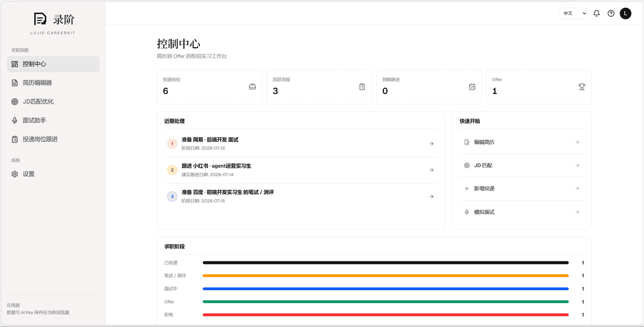Click 数据与 AI Key 保存在当前浏览器 note
The image size is (644, 327).
click(38, 313)
